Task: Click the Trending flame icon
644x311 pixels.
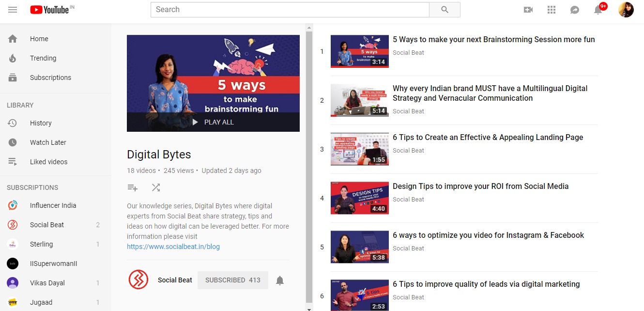Action: pos(13,58)
